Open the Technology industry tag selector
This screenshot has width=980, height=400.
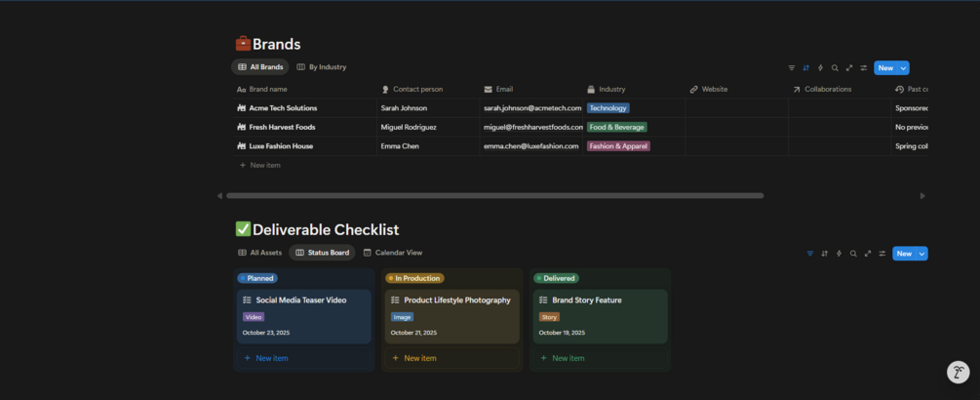coord(608,108)
